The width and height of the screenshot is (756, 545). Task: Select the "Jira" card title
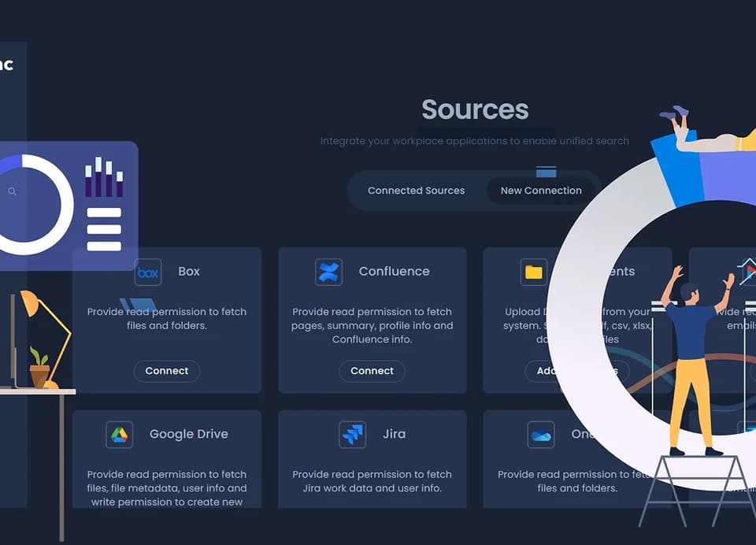(394, 434)
